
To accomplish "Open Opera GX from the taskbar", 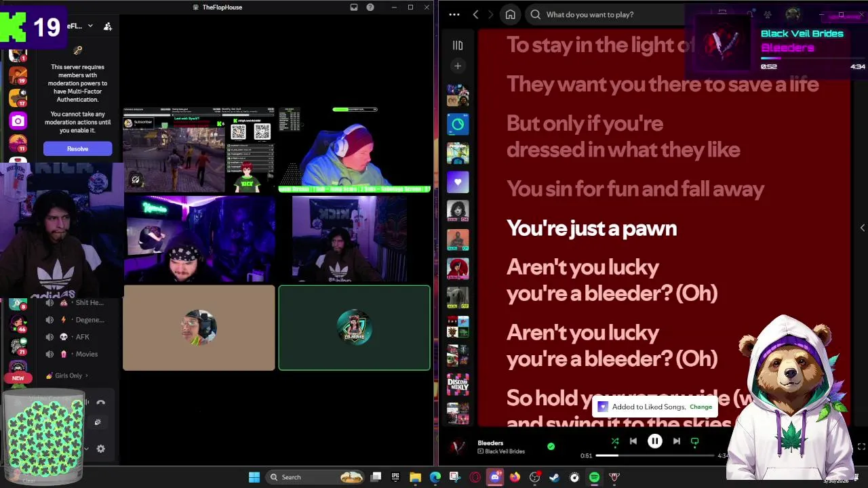I will pos(475,477).
